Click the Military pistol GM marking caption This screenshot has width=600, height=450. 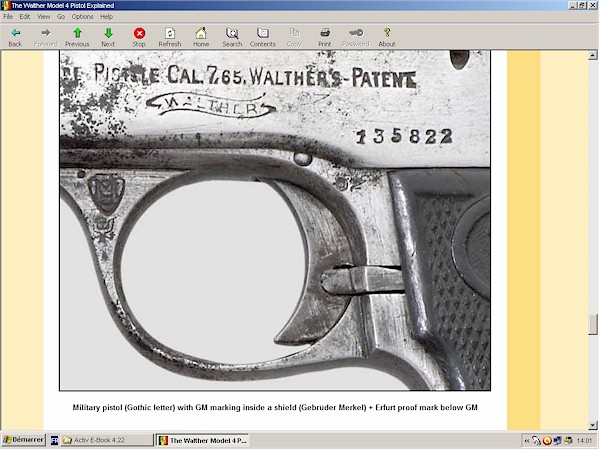[275, 408]
